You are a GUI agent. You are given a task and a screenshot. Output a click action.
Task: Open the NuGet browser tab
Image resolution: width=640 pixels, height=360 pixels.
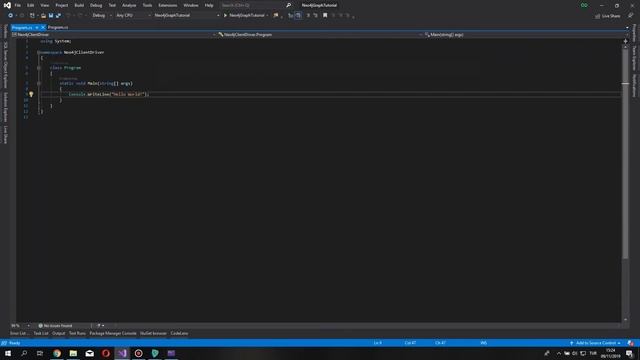(x=153, y=333)
